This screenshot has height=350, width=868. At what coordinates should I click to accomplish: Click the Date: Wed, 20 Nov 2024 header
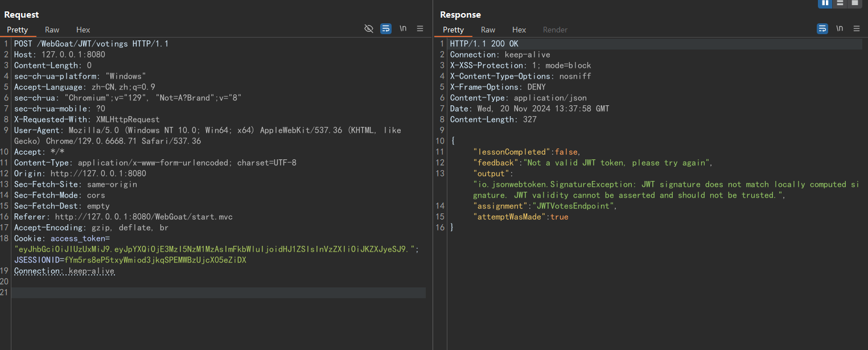530,109
